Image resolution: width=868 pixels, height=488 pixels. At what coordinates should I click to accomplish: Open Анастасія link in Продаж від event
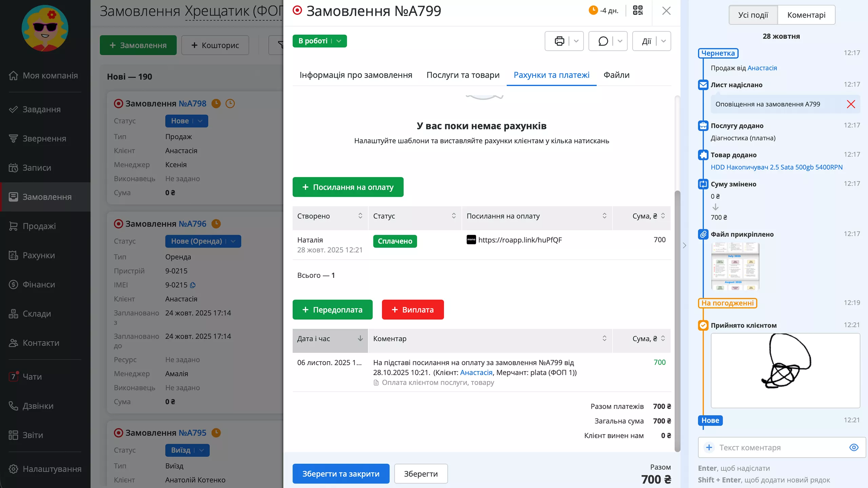pos(762,68)
